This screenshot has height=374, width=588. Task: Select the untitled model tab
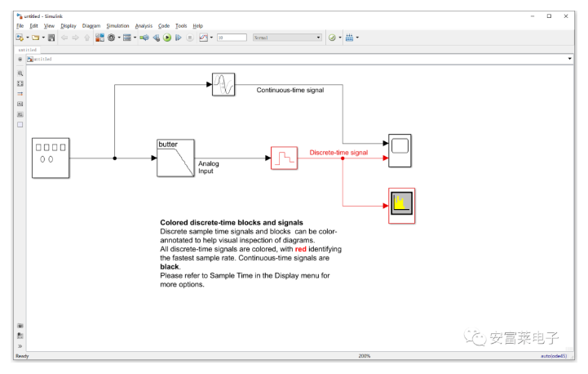click(28, 50)
